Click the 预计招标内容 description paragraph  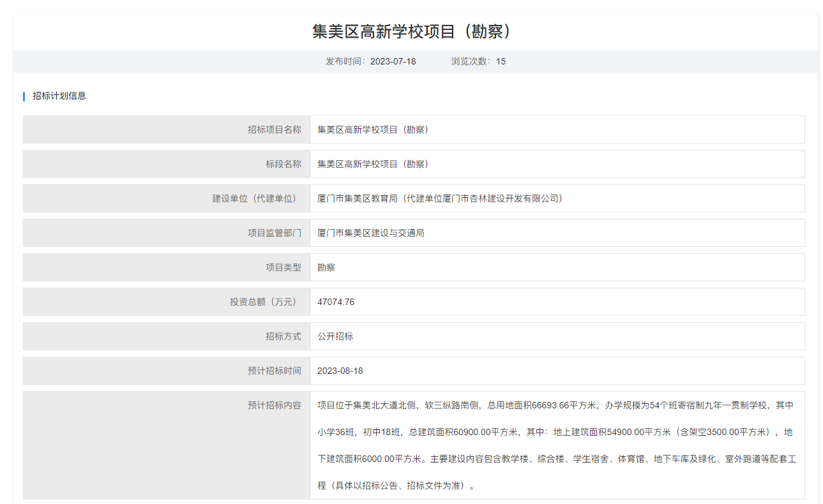click(555, 445)
